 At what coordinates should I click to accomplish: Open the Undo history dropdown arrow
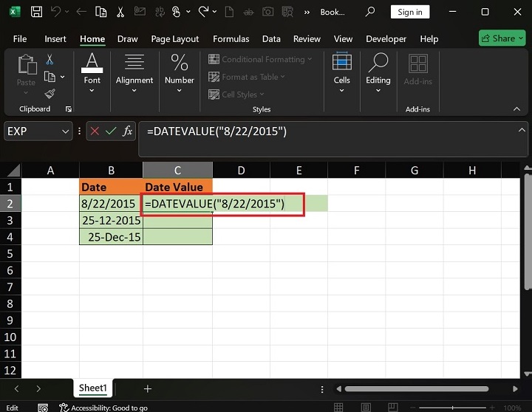click(66, 12)
